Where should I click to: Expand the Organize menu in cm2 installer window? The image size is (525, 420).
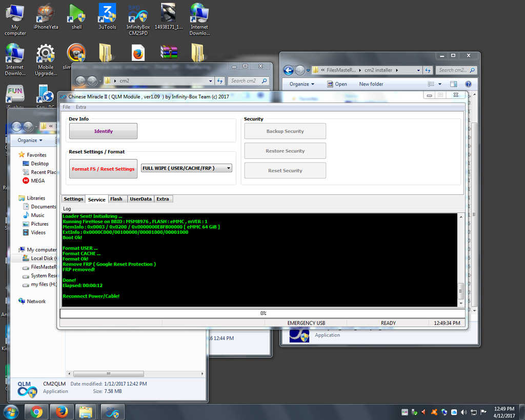(x=301, y=84)
